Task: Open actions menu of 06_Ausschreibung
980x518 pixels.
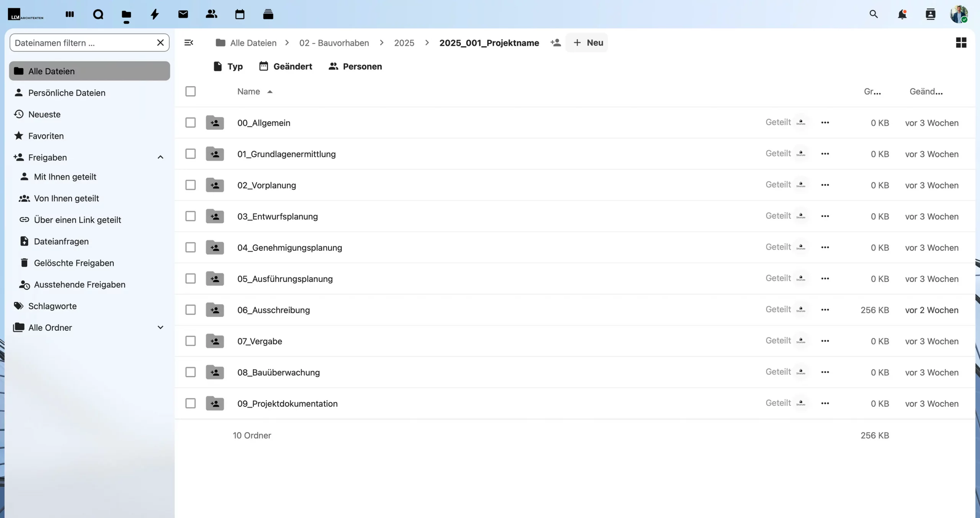Action: point(825,309)
